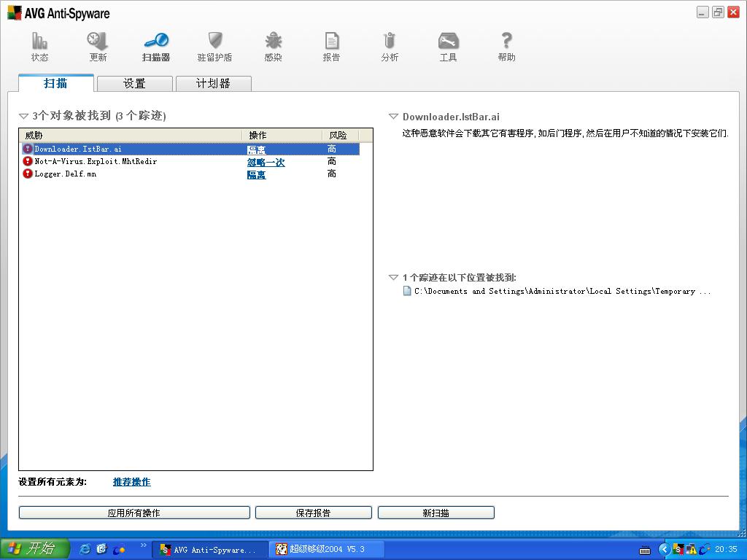
Task: Click the file icon beside the C:\Documents path
Action: (407, 291)
